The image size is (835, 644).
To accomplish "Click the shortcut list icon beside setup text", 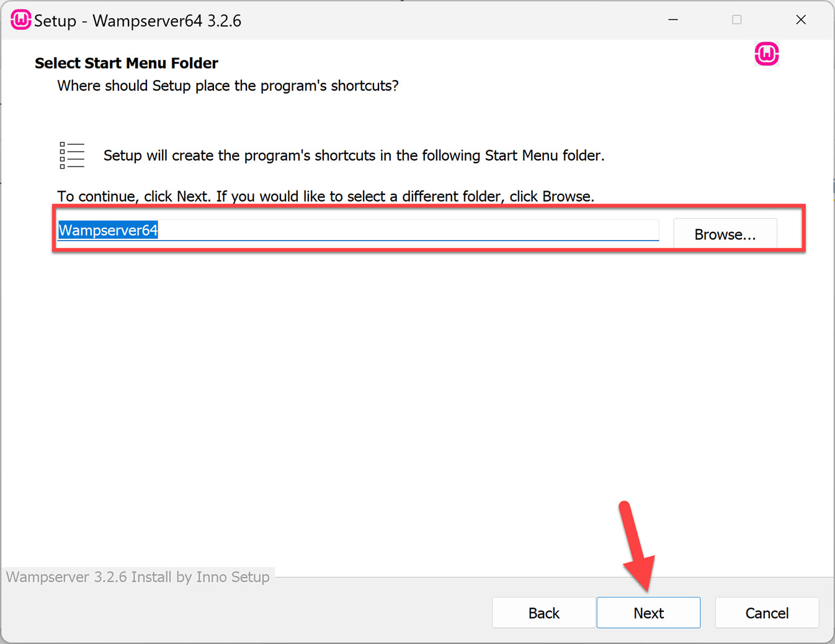I will pyautogui.click(x=71, y=155).
